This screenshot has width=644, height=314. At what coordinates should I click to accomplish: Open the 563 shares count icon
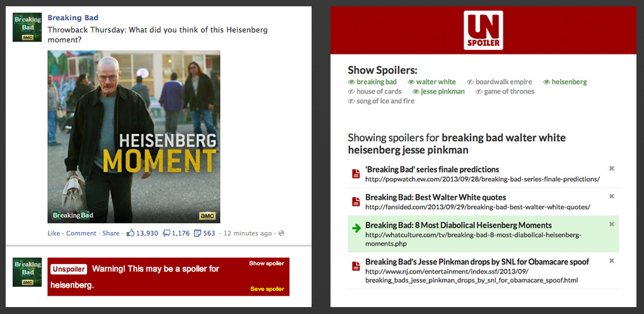204,233
